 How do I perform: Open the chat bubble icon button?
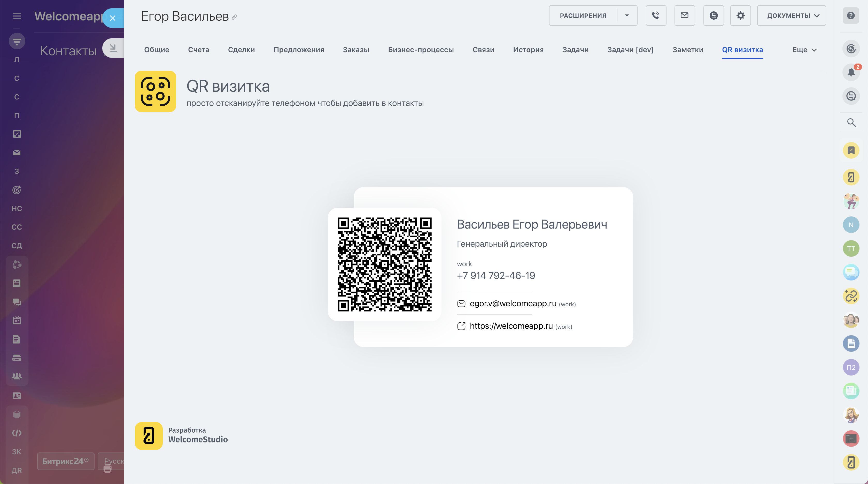(x=713, y=15)
